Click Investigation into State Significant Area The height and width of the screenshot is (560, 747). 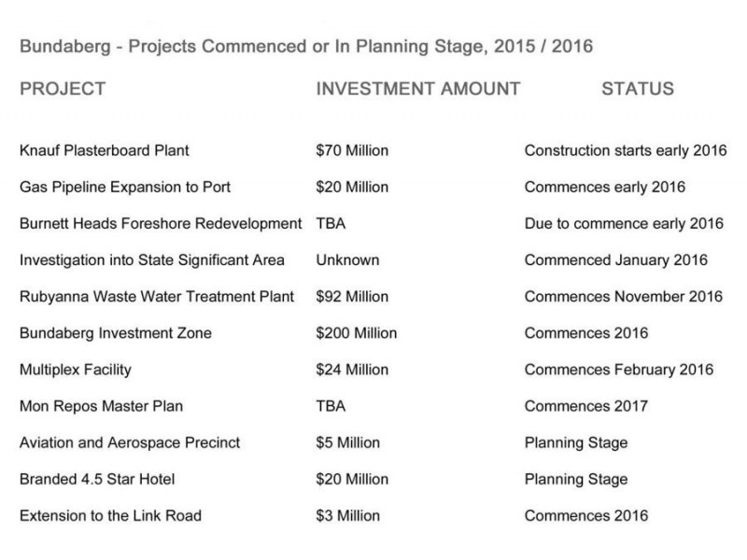(151, 260)
